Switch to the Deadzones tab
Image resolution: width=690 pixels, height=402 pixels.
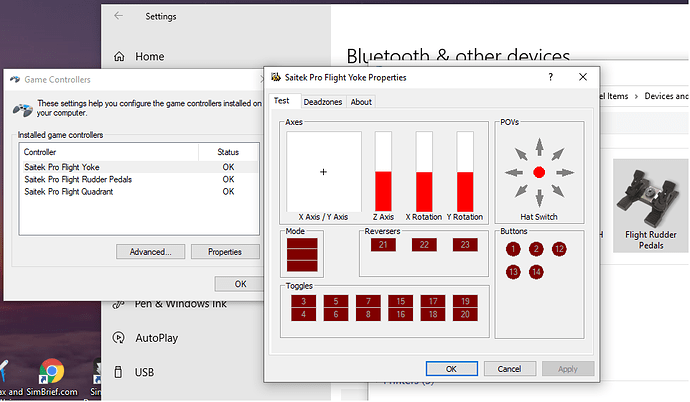click(x=322, y=101)
